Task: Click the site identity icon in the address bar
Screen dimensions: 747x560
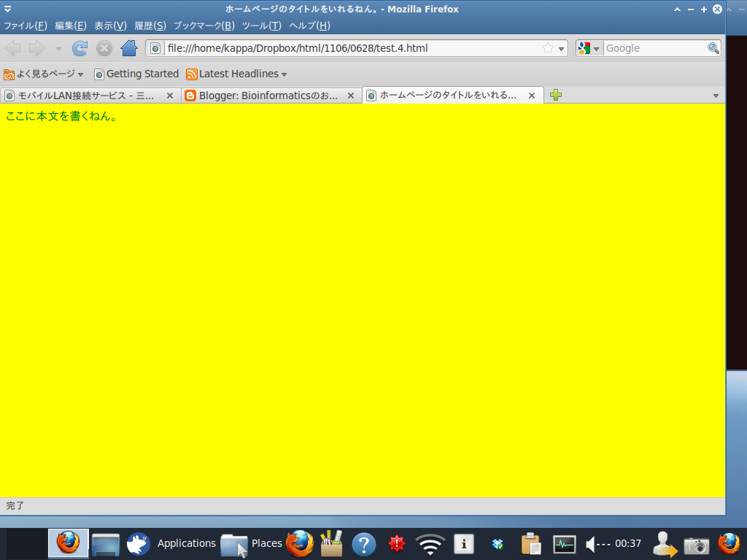Action: 155,48
